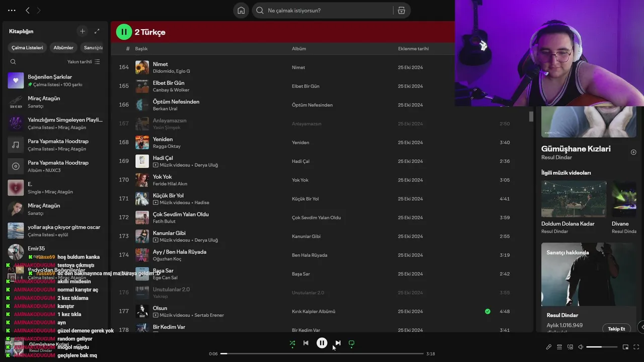Open 'Yalnızlığımı Simgeleyen Playlist' in library
The height and width of the screenshot is (362, 644).
[55, 123]
